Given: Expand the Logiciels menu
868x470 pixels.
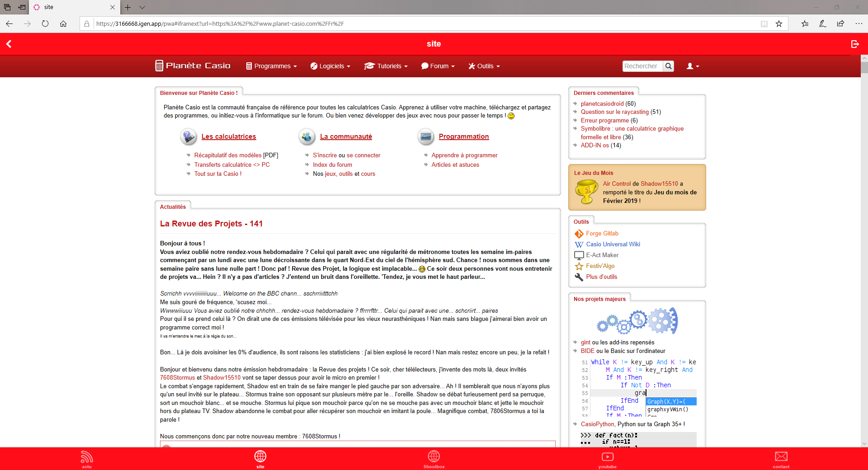Looking at the screenshot, I should (330, 66).
